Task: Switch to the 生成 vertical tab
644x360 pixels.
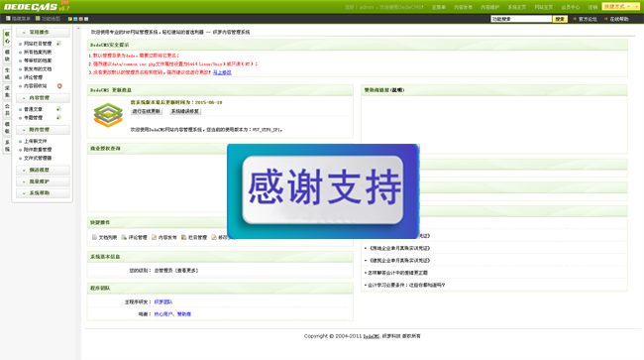Action: tap(7, 73)
